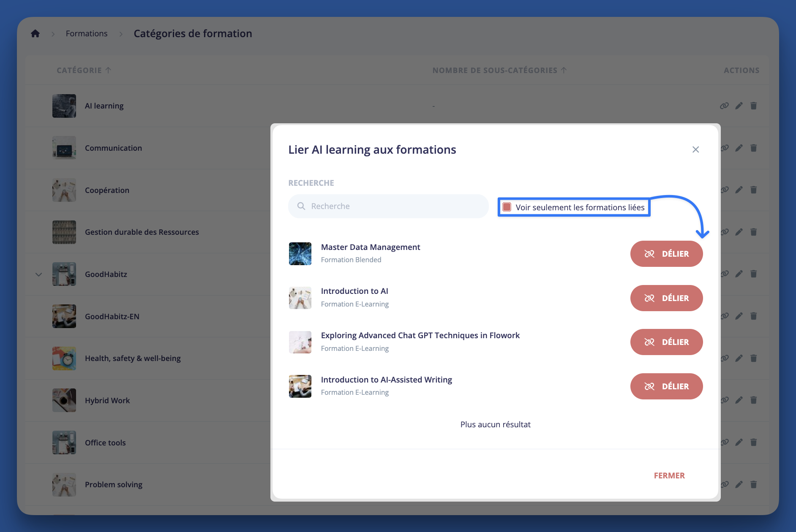Unlink Introduction to AI with Délier button
796x532 pixels.
tap(666, 298)
